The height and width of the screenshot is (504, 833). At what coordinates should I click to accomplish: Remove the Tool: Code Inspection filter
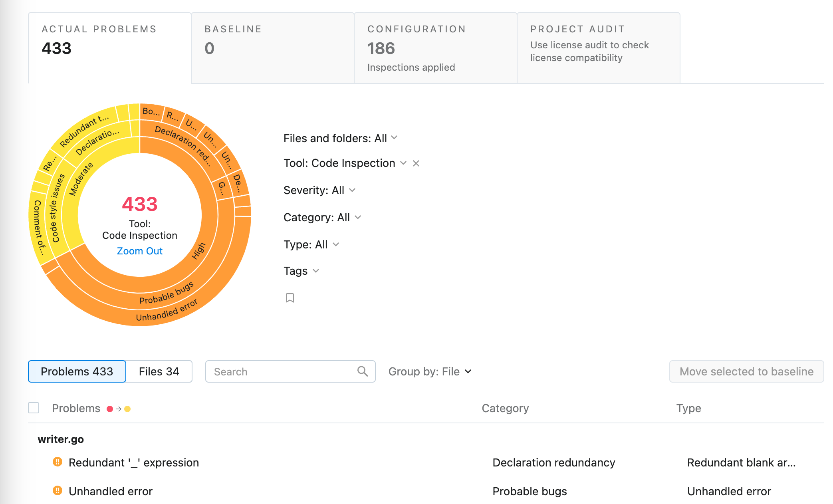pyautogui.click(x=416, y=163)
